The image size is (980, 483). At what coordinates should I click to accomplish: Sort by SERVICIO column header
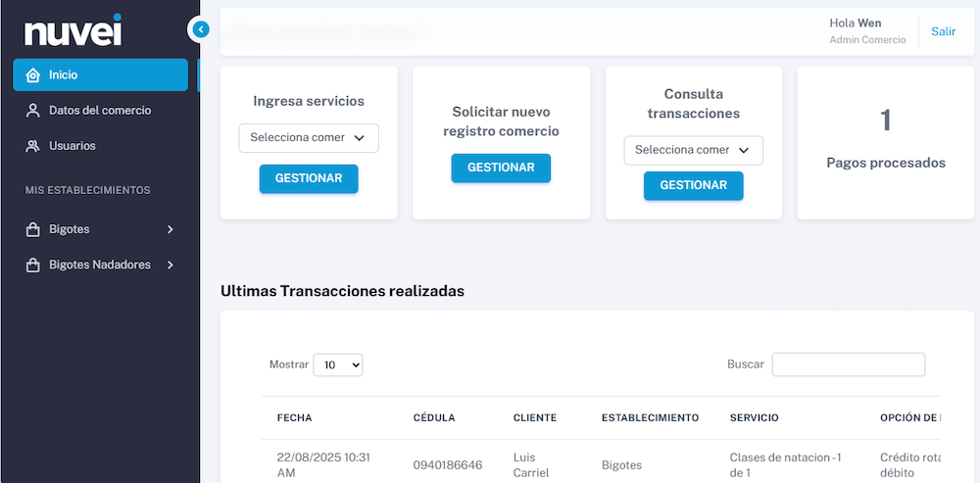click(755, 418)
